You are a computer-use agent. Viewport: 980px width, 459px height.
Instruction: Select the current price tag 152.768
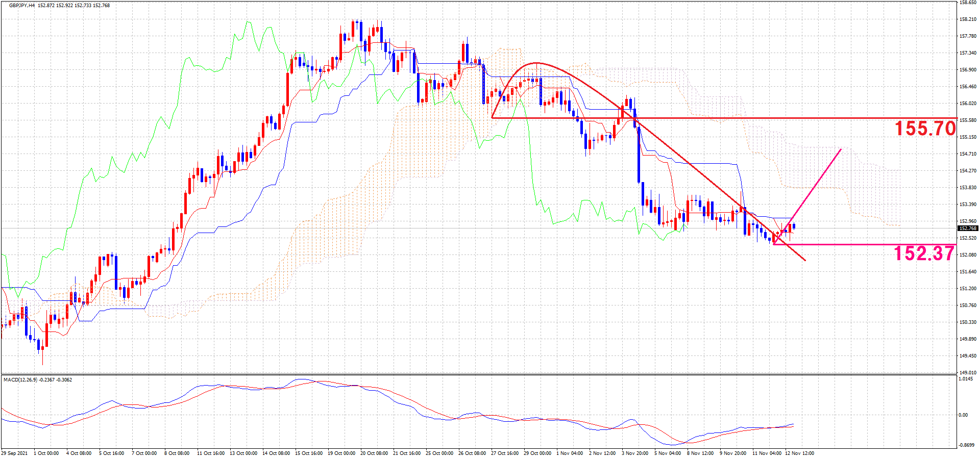click(967, 228)
